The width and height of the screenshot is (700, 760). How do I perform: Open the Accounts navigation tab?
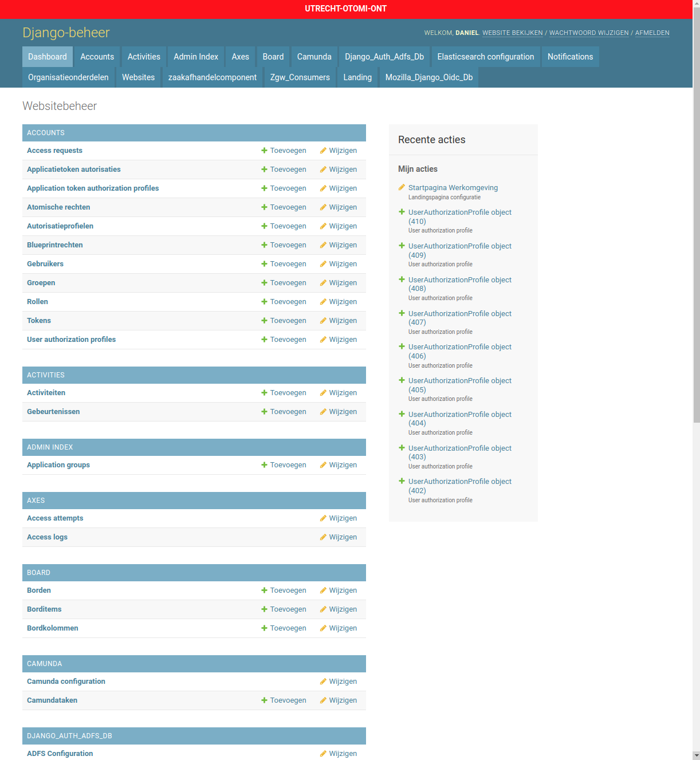(x=97, y=57)
